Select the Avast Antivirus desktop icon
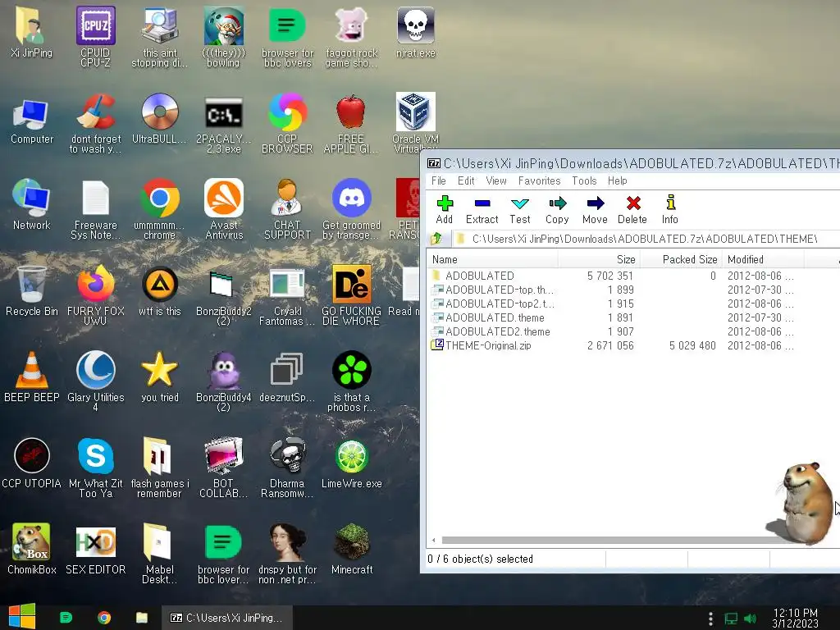840x630 pixels. point(223,209)
